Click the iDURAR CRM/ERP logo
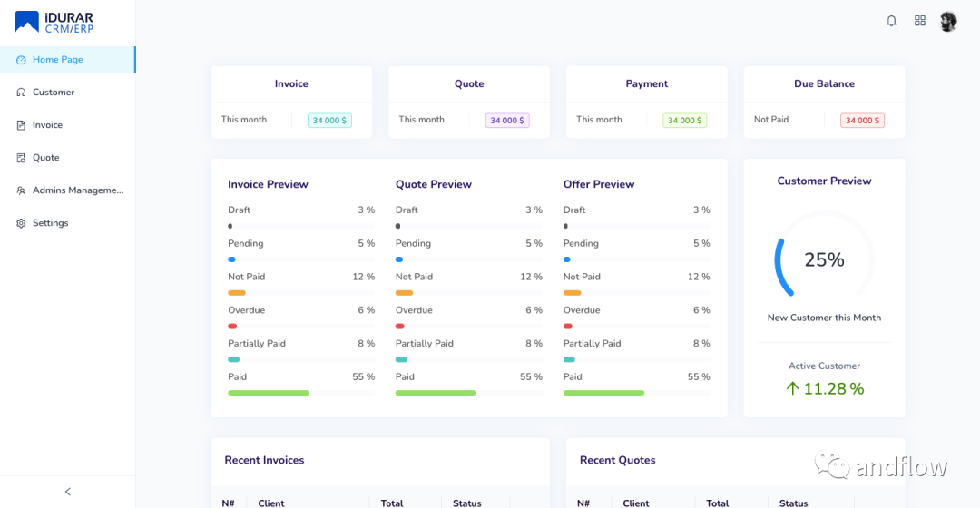The image size is (980, 508). coord(54,22)
